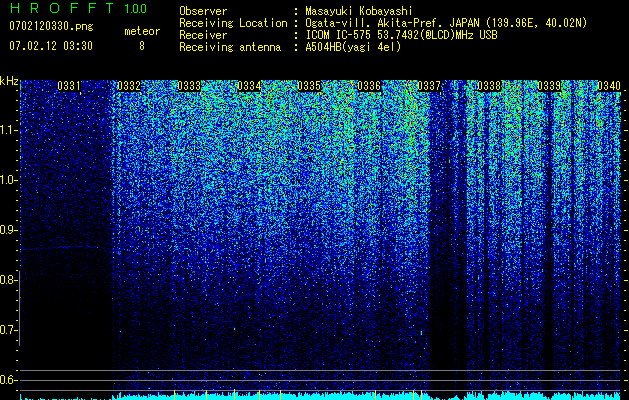The image size is (629, 400).
Task: Click the 0334 time marker
Action: click(x=249, y=86)
